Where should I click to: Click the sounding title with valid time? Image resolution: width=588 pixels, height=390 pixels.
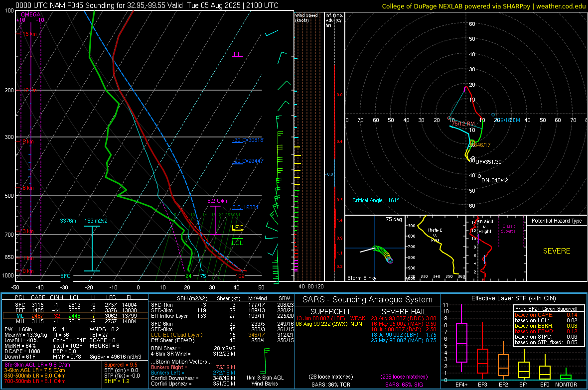pos(147,5)
